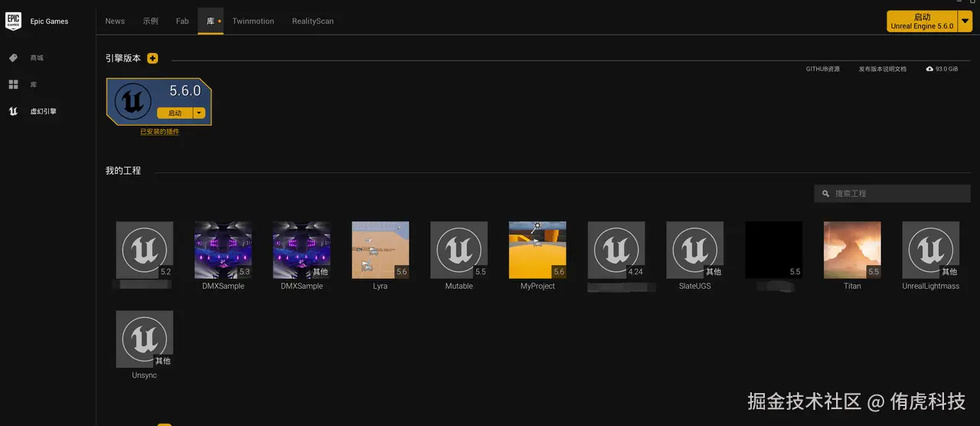The height and width of the screenshot is (426, 980).
Task: Open the UnrealLightmass project thumbnail
Action: (931, 250)
